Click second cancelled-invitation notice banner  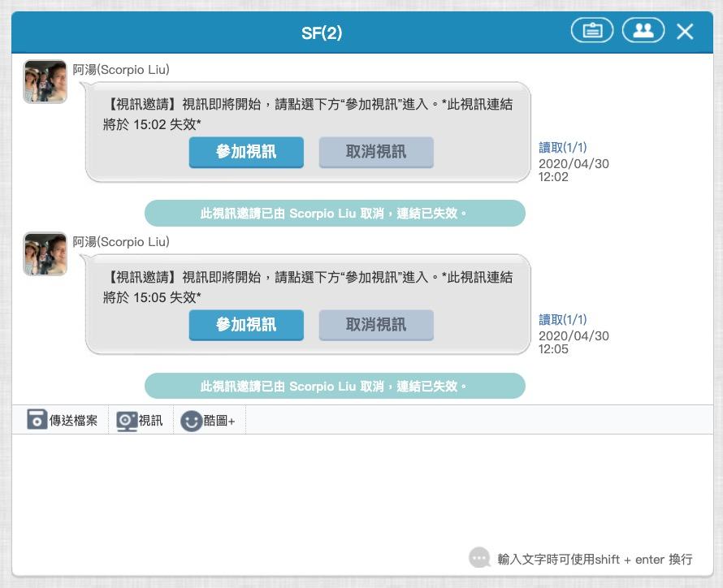coord(335,386)
